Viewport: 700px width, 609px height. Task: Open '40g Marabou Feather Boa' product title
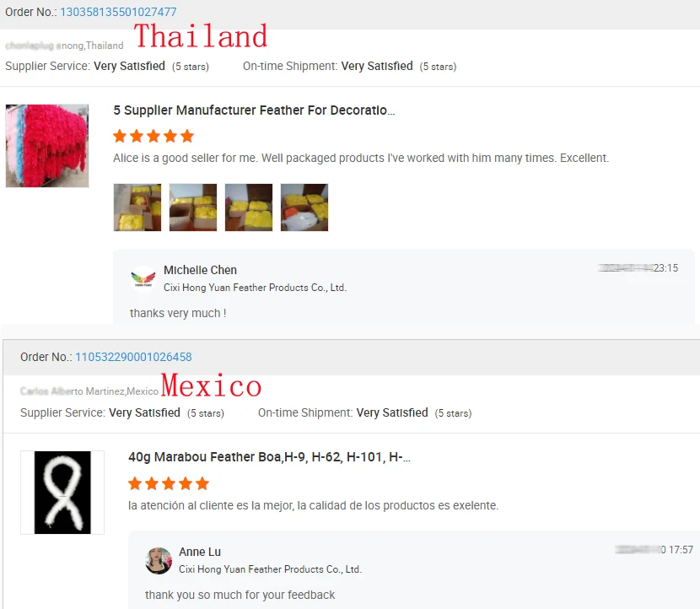pyautogui.click(x=269, y=457)
